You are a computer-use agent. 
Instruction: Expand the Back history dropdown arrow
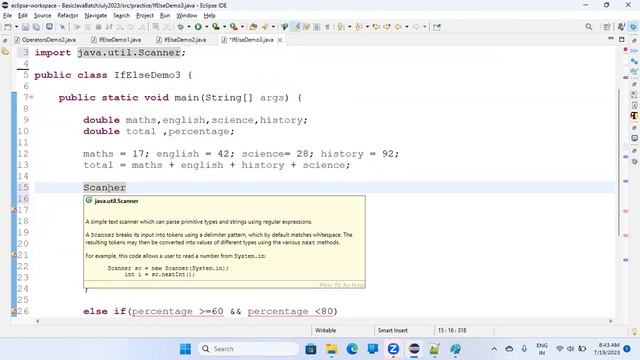pos(407,27)
